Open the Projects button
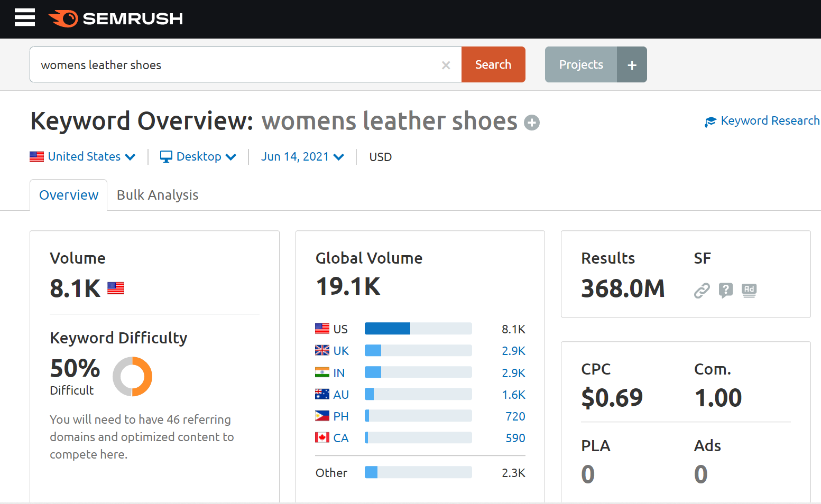The image size is (821, 504). (581, 64)
